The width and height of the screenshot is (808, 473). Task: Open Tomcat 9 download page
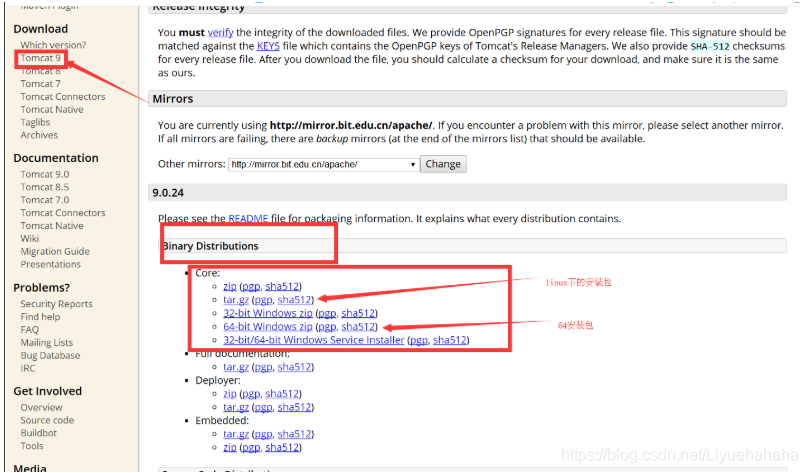40,58
